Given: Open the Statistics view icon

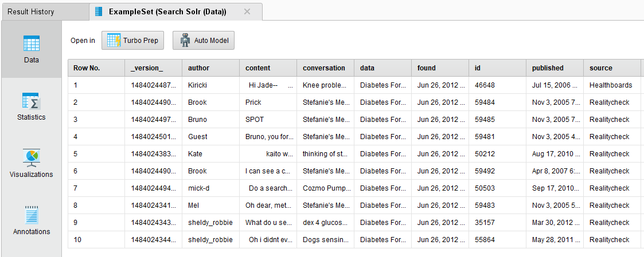Looking at the screenshot, I should (x=31, y=101).
